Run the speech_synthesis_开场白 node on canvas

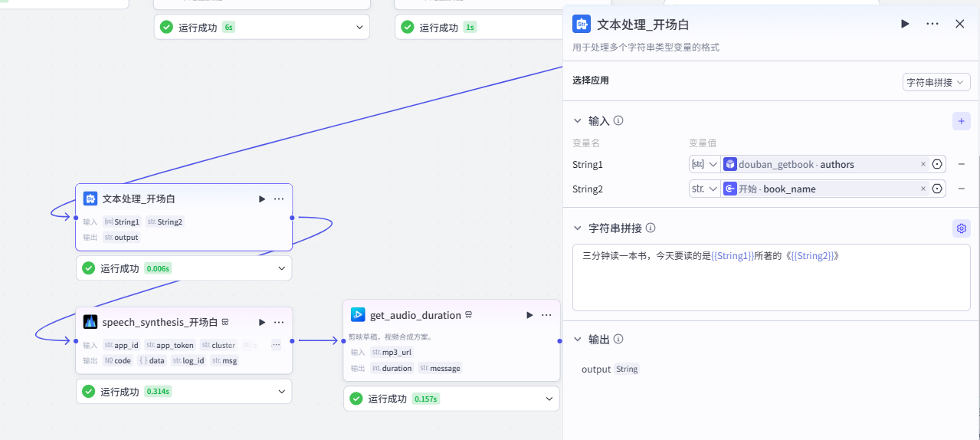click(262, 323)
